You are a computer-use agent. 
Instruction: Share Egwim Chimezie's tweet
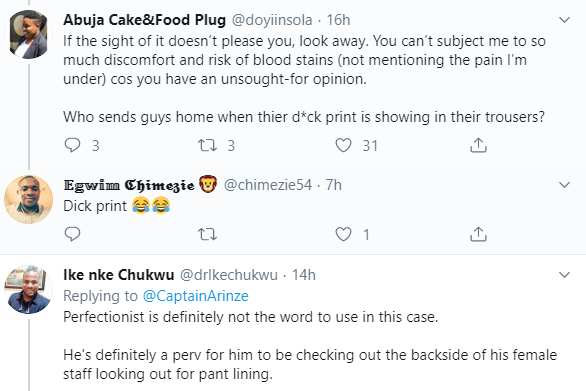pos(478,234)
